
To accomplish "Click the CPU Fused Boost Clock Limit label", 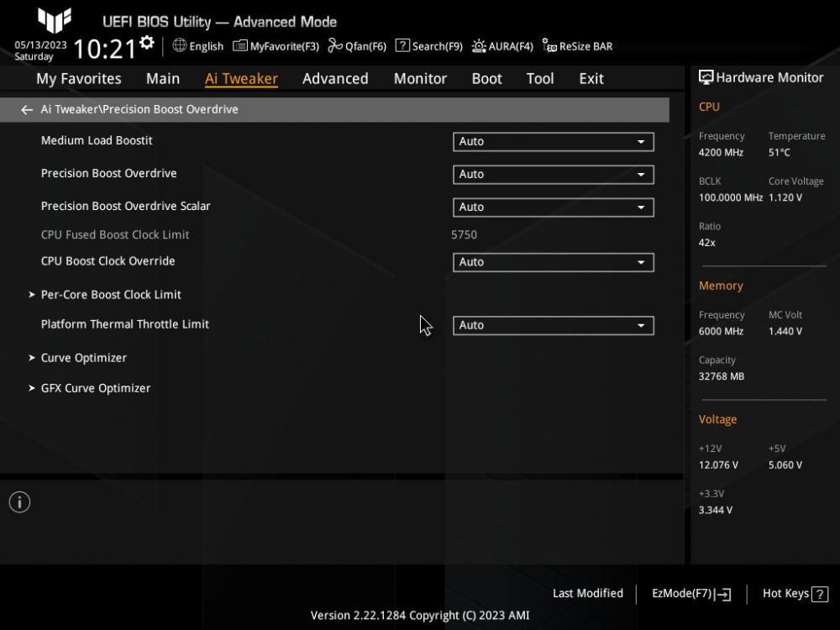I will click(114, 234).
